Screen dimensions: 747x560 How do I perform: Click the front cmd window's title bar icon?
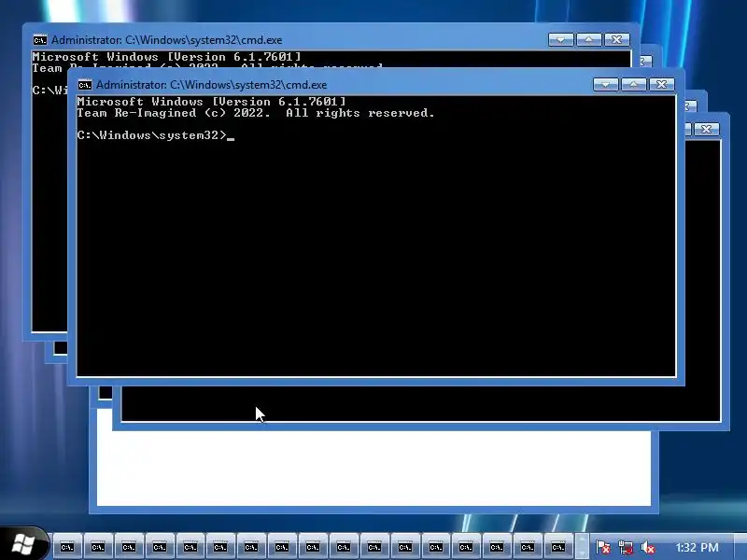pos(85,85)
